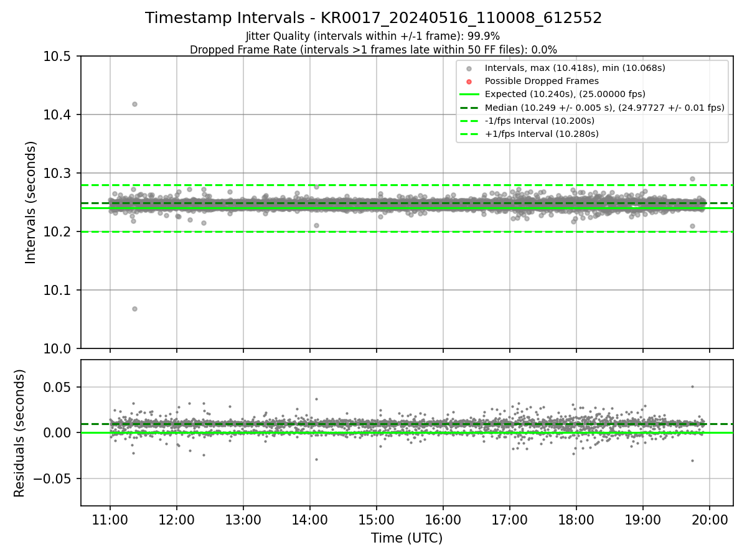This screenshot has width=747, height=560.
Task: Click the highest residual point near 19:45
Action: click(x=692, y=386)
